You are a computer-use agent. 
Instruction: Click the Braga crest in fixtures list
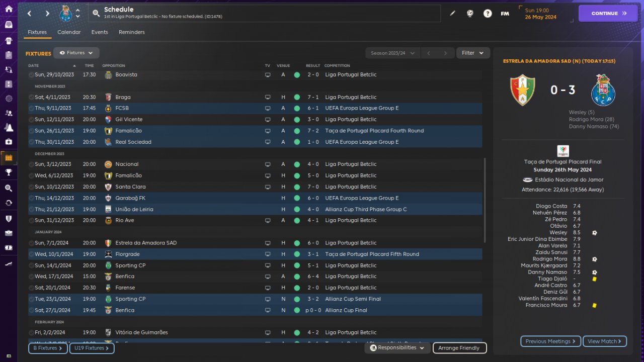point(108,97)
